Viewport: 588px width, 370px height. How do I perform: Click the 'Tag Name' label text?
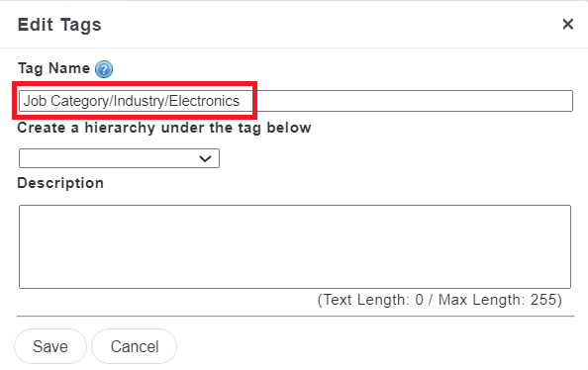[x=54, y=68]
